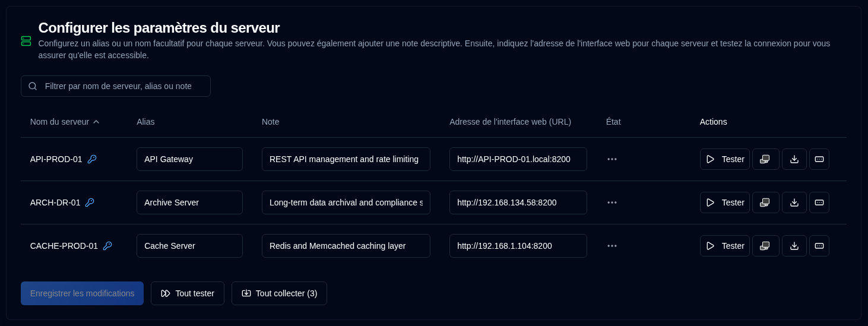The image size is (868, 326).
Task: Click server name API-PROD-01
Action: click(56, 159)
